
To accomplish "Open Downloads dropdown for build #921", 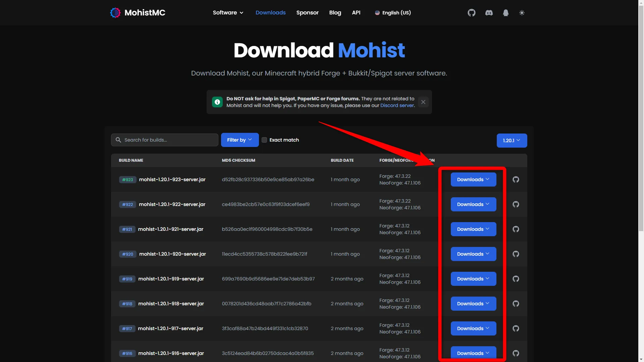I will click(x=473, y=229).
